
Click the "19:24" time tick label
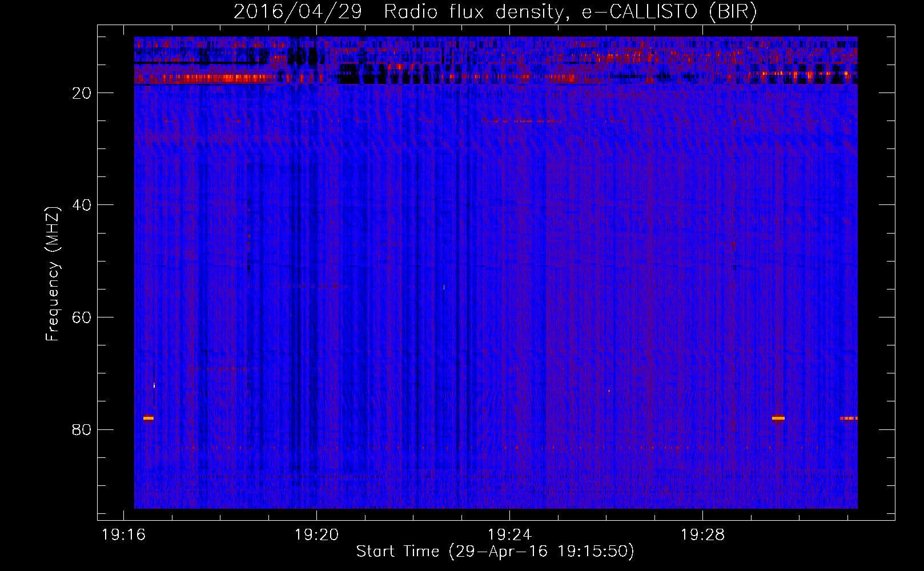pos(509,535)
